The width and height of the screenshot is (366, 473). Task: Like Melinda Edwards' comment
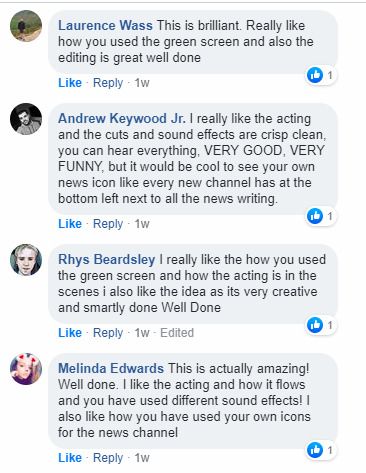70,458
